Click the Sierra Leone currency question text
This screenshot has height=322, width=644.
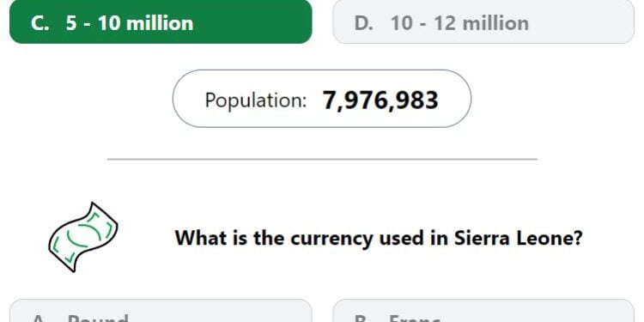click(379, 237)
